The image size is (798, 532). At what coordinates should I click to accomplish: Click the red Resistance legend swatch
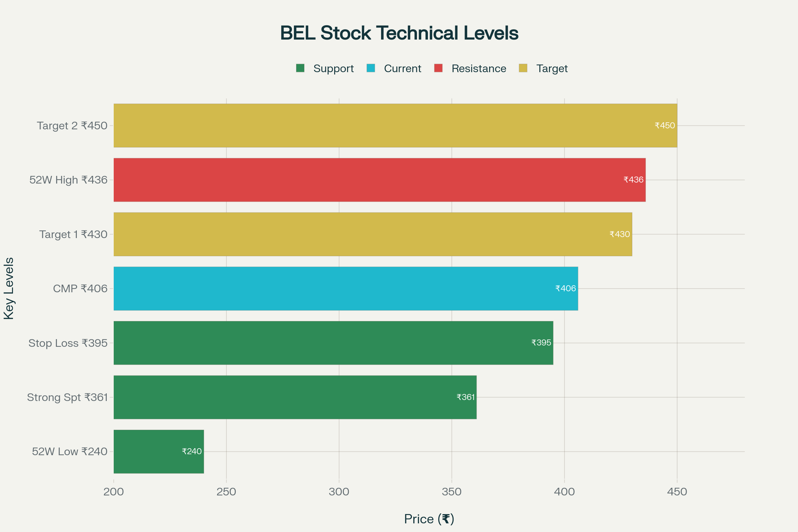coord(438,68)
